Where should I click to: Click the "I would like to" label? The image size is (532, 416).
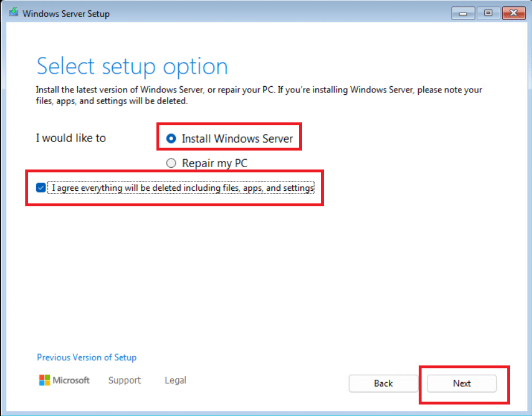tap(71, 138)
